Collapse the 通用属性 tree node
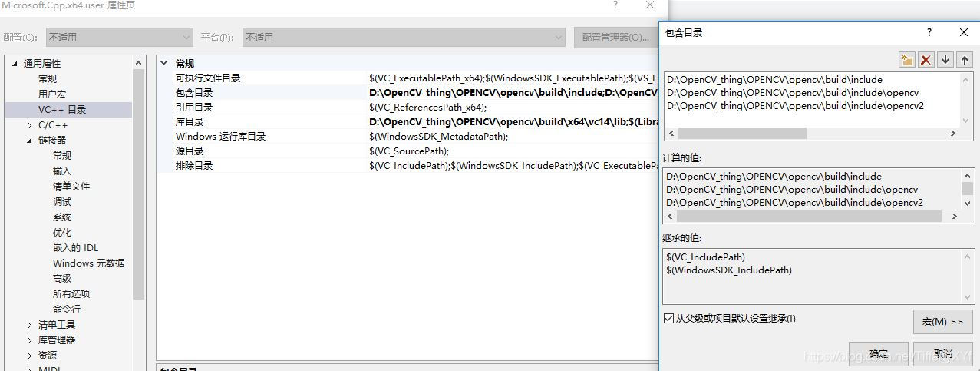The width and height of the screenshot is (980, 371). 14,64
